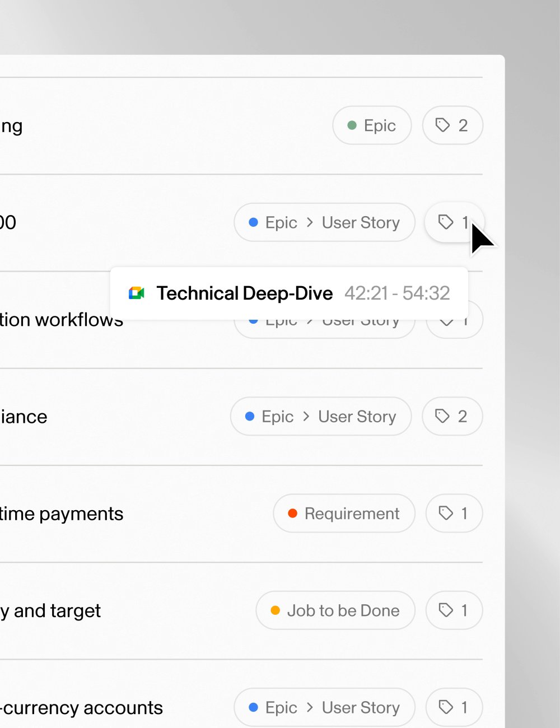Click 'User Story' in the '-currency accounts' row

tap(361, 707)
